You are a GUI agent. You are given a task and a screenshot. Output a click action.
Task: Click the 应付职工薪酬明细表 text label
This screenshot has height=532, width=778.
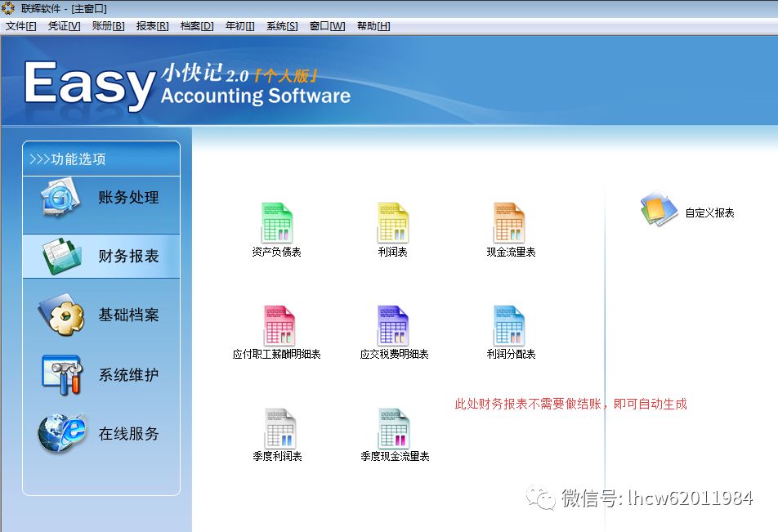(276, 355)
